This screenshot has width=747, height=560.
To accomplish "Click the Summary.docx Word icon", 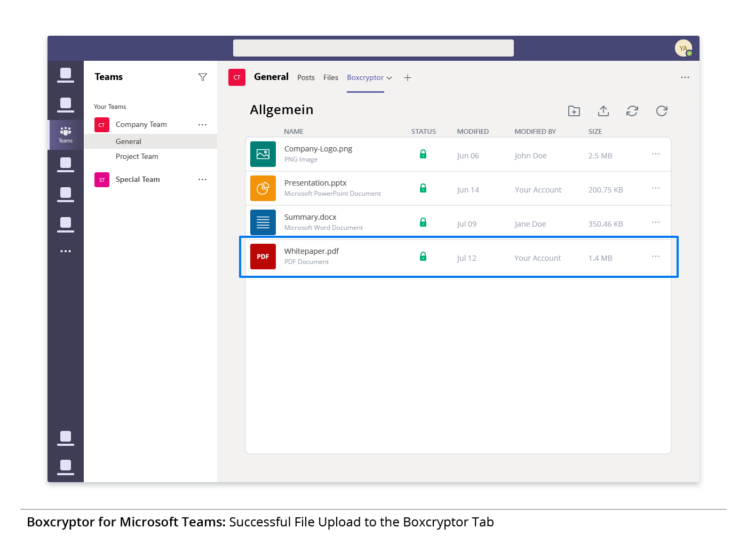I will click(x=263, y=222).
